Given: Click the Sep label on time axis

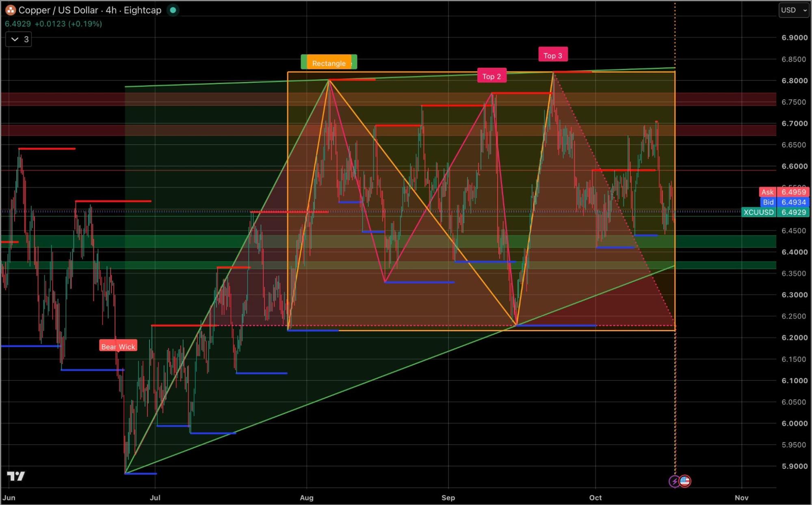Looking at the screenshot, I should tap(448, 498).
